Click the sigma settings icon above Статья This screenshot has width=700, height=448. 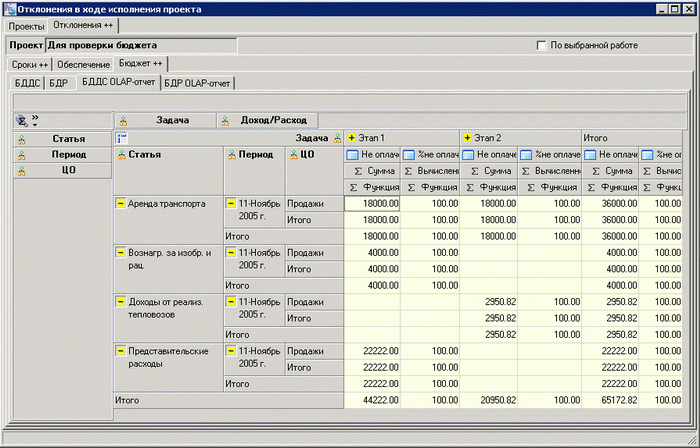pos(21,120)
